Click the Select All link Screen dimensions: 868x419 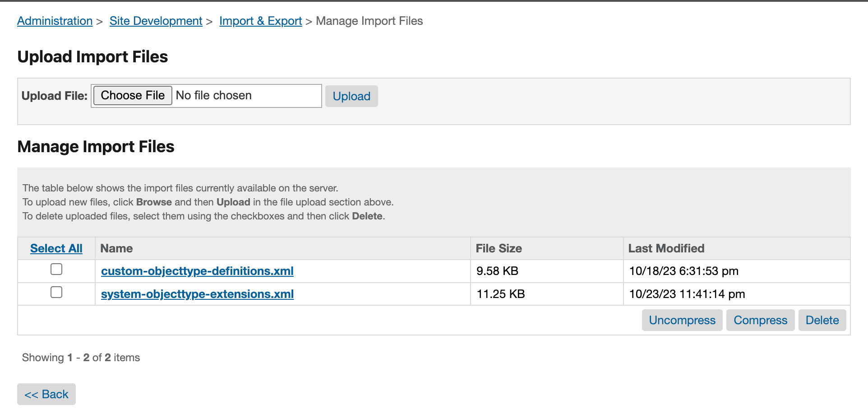56,248
